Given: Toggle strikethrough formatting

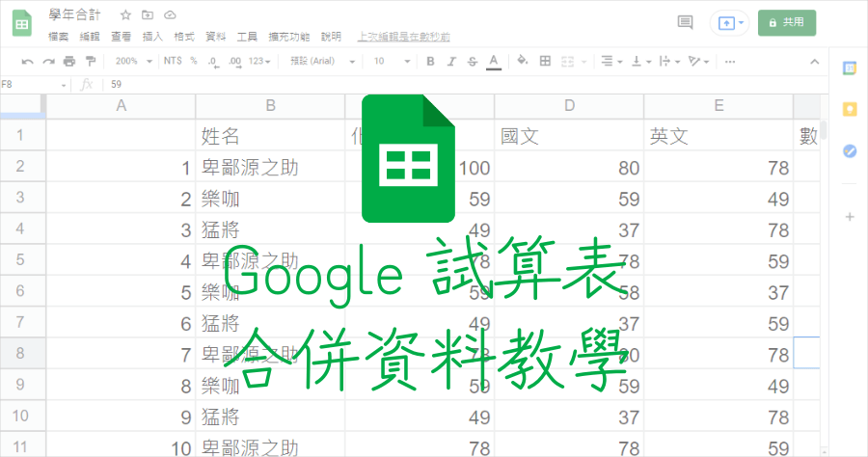Looking at the screenshot, I should click(473, 62).
